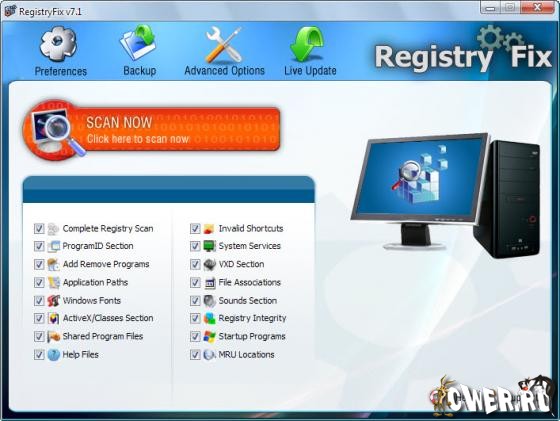Click the 'Help Files' label

81,355
